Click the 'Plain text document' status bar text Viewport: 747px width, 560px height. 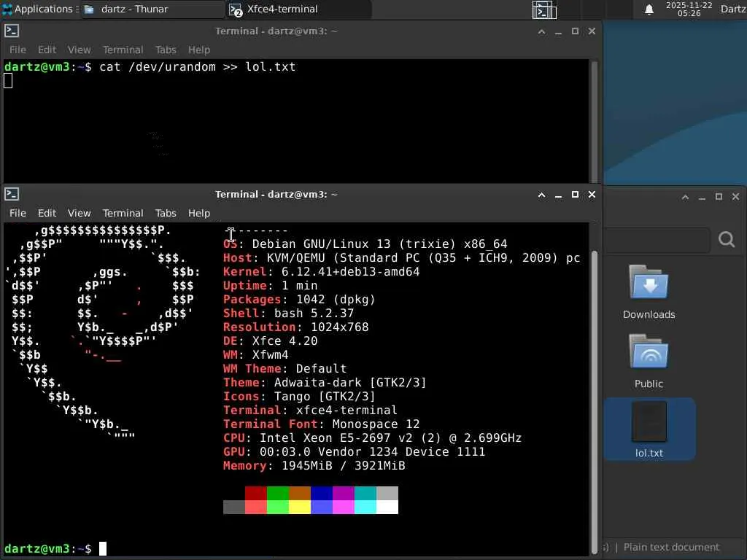pos(671,547)
